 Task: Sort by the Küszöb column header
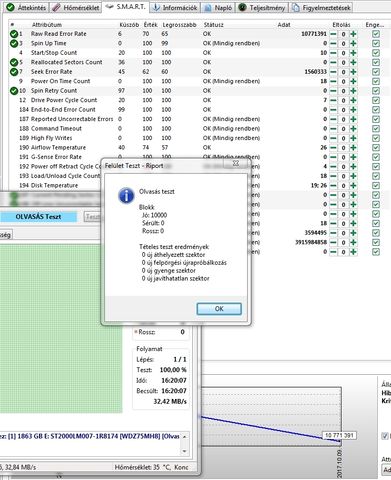click(x=129, y=25)
